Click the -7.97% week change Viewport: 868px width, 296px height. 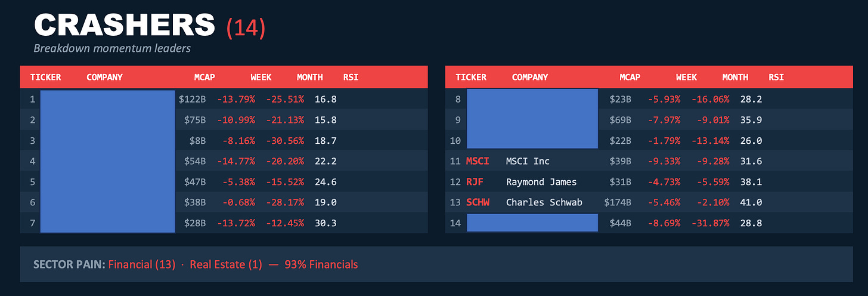tap(664, 120)
